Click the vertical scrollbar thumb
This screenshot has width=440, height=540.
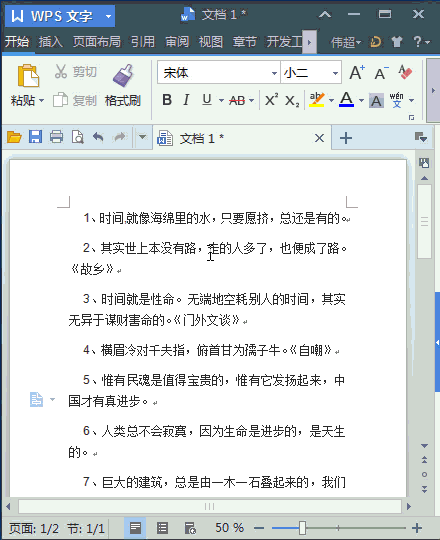[425, 222]
